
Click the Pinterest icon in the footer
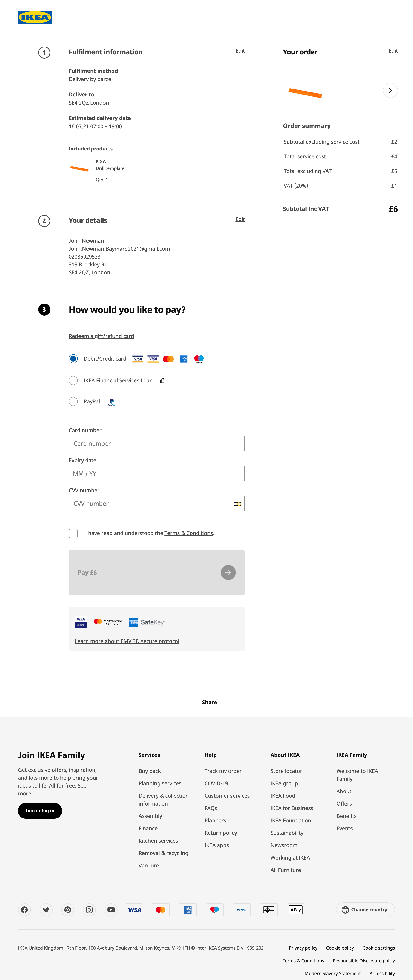(68, 910)
